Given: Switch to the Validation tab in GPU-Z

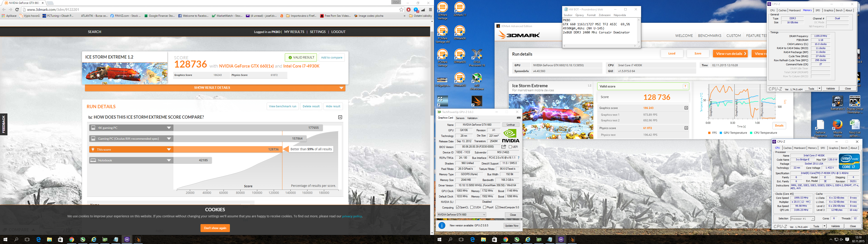Looking at the screenshot, I should (472, 118).
